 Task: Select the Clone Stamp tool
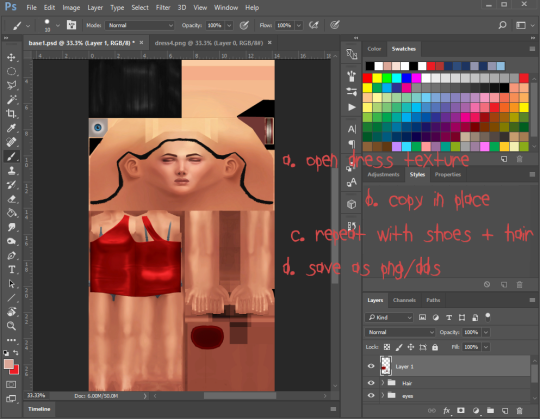[x=11, y=170]
